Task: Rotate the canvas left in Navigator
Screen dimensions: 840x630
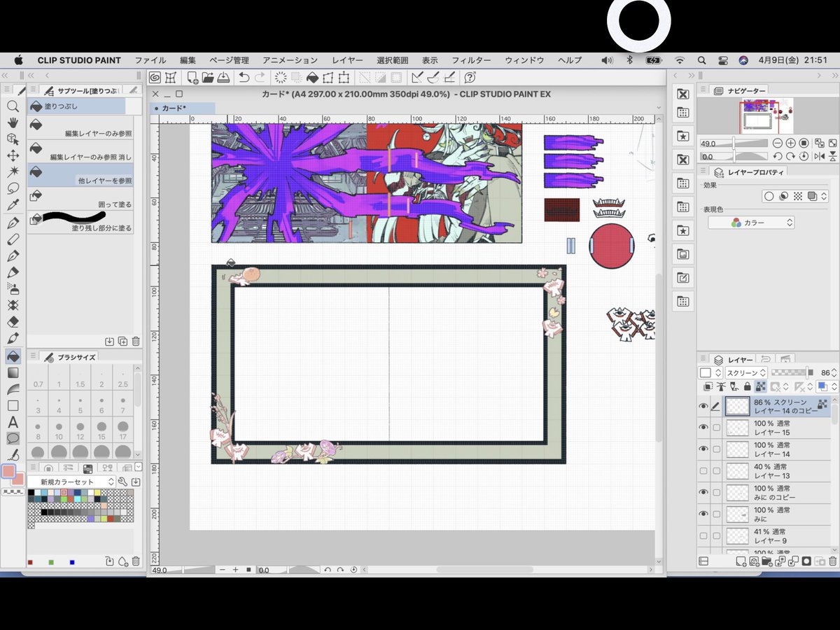Action: tap(778, 156)
